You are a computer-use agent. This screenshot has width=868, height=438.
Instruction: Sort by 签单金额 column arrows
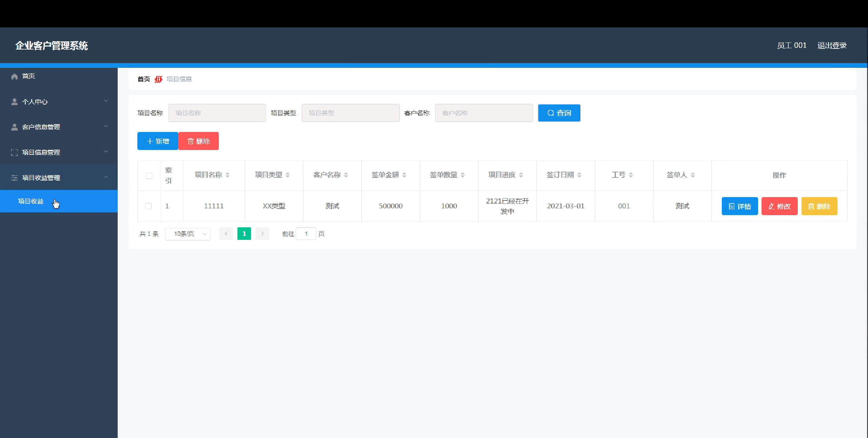404,175
